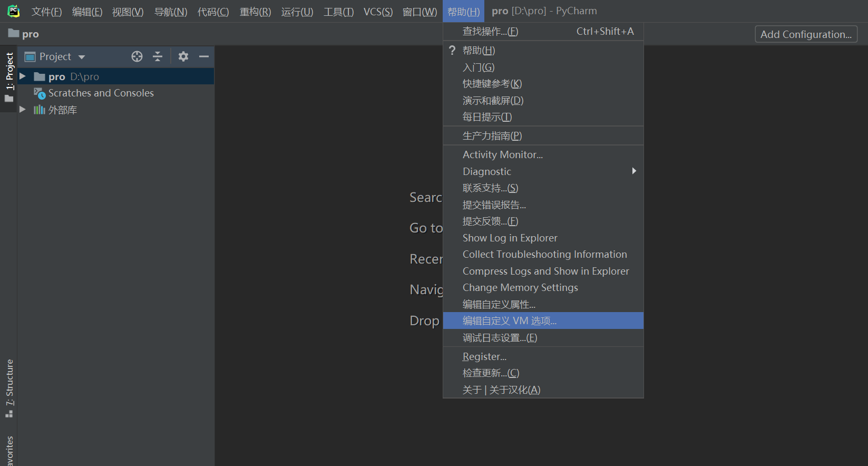Select 提交反馈...(F) menu entry
This screenshot has height=466, width=868.
click(543, 221)
